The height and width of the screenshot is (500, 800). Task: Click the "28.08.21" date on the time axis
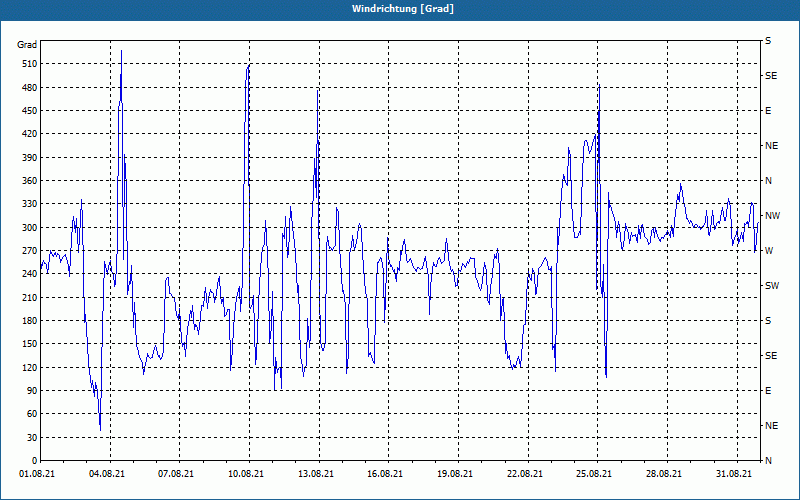tap(664, 474)
